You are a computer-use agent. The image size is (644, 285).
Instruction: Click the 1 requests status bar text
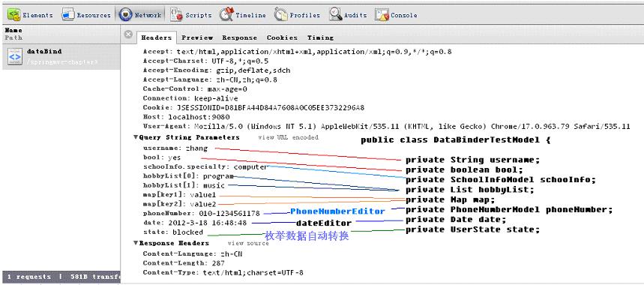(29, 277)
